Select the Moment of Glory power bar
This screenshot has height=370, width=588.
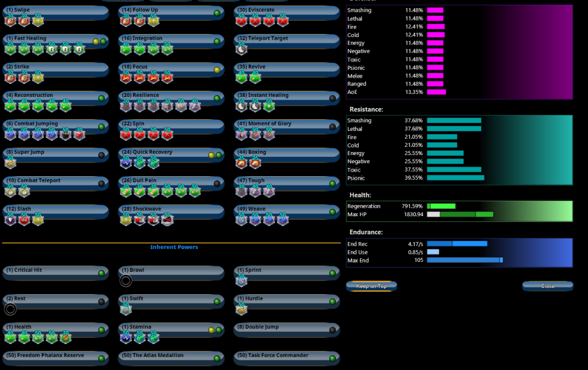click(282, 125)
